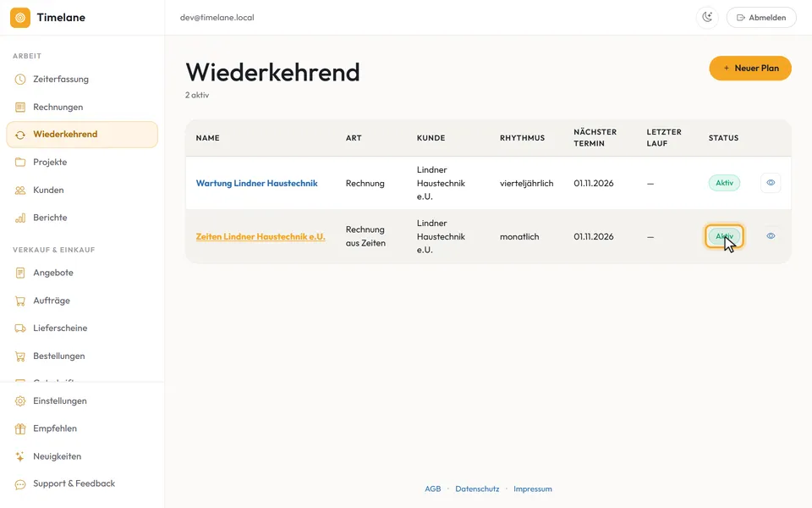Click the Support & Feedback chat icon

tap(20, 484)
